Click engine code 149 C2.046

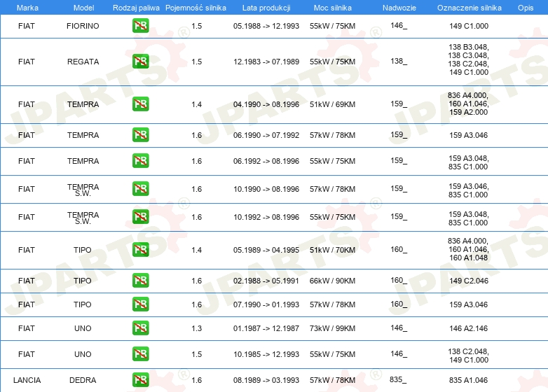(x=469, y=281)
